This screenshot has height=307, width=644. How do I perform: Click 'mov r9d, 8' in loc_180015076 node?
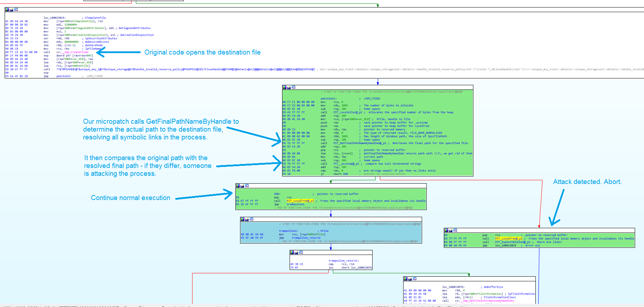pos(453,291)
